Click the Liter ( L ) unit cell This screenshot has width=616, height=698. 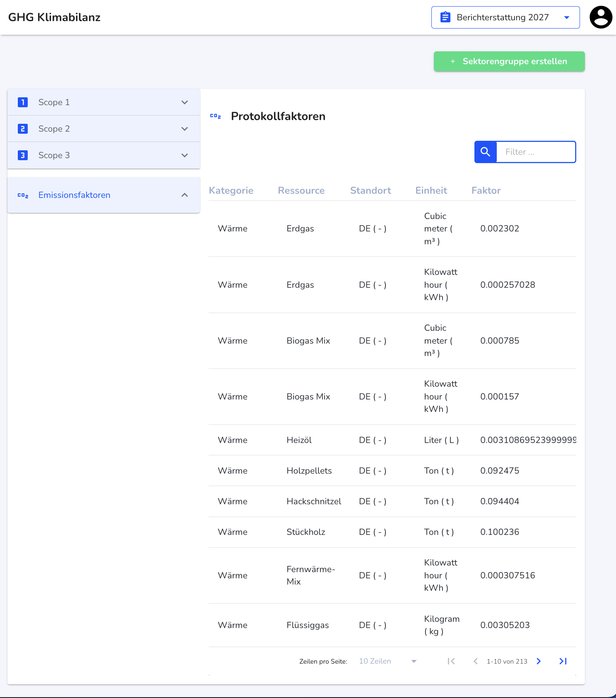point(441,440)
